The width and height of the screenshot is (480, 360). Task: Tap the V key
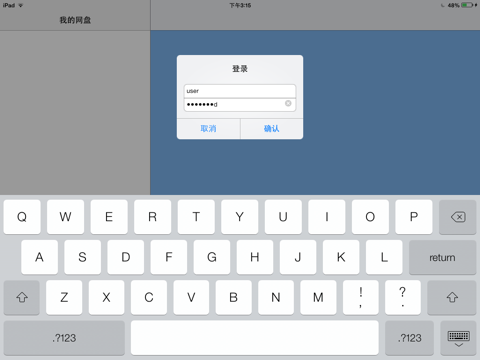pyautogui.click(x=191, y=297)
